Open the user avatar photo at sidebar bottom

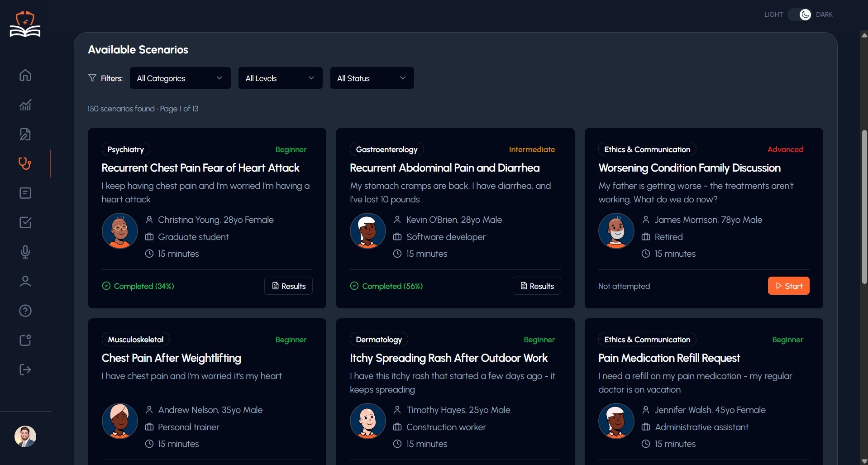pyautogui.click(x=25, y=436)
